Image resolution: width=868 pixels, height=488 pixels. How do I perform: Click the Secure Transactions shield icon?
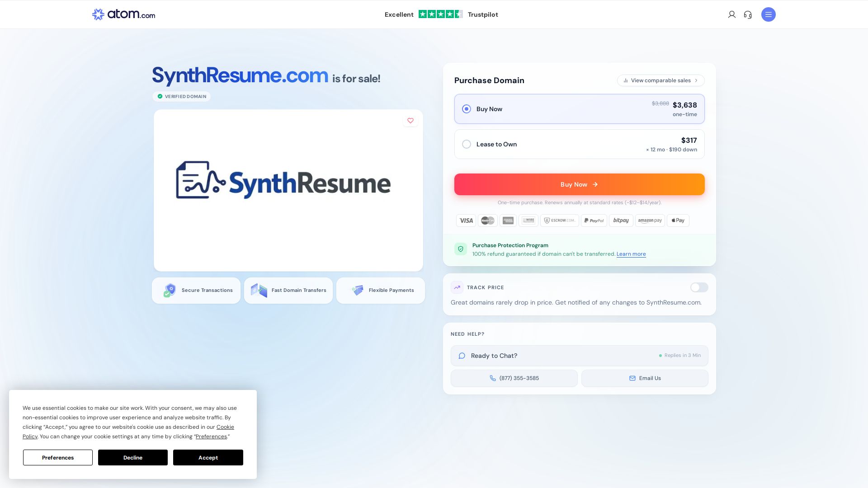click(170, 290)
